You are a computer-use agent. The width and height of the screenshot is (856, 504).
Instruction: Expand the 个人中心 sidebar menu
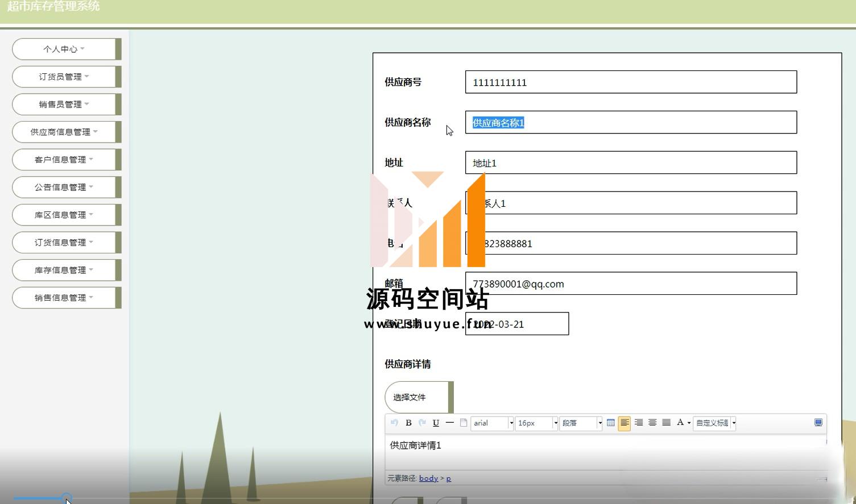[67, 49]
